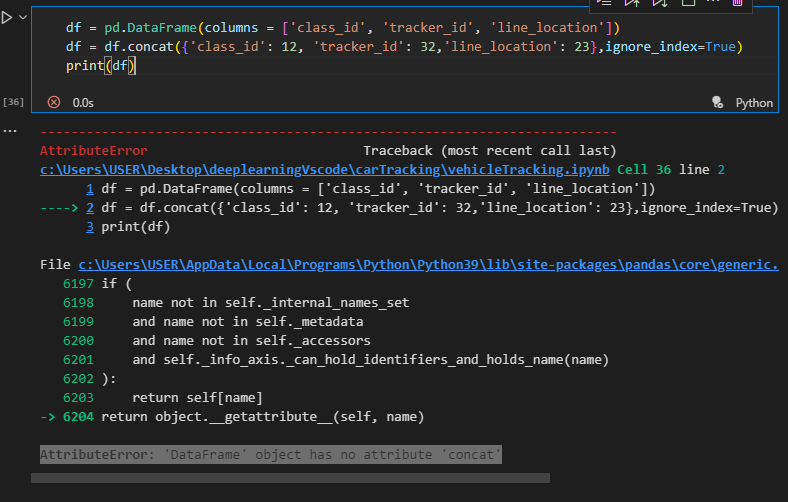Change cell language via Python label
788x502 pixels.
click(x=754, y=103)
